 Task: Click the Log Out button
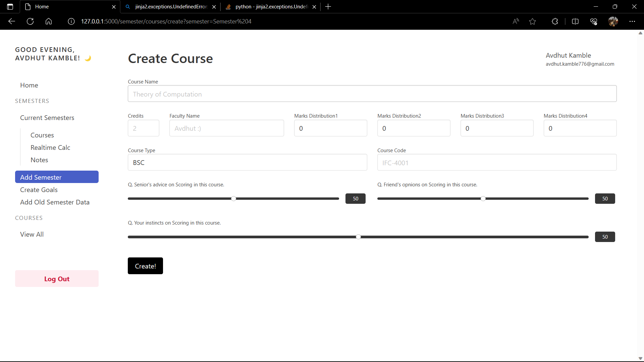tap(57, 279)
